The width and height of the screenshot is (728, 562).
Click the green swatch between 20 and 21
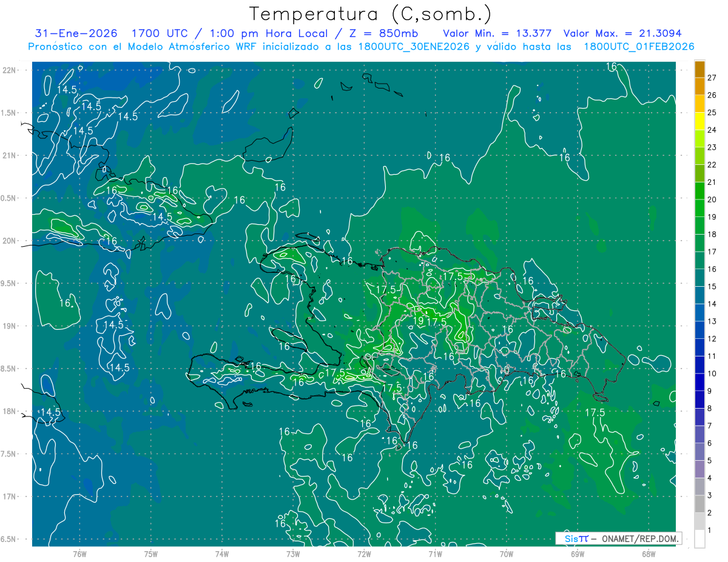coord(699,191)
